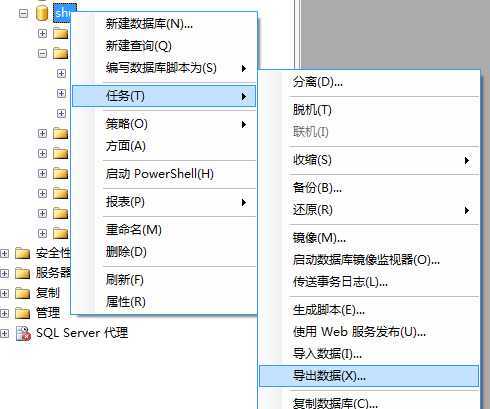490x409 pixels.
Task: Open the 还原(R) submenu
Action: point(369,210)
